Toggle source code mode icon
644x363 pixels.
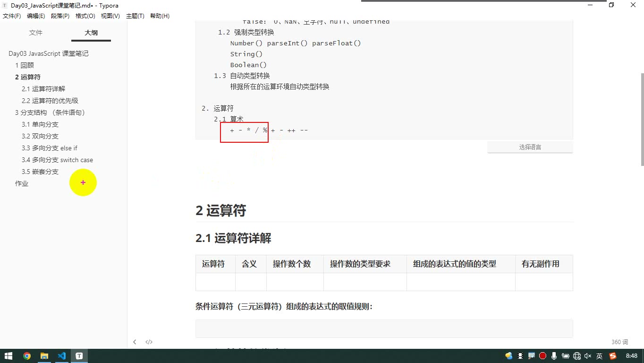(x=149, y=342)
